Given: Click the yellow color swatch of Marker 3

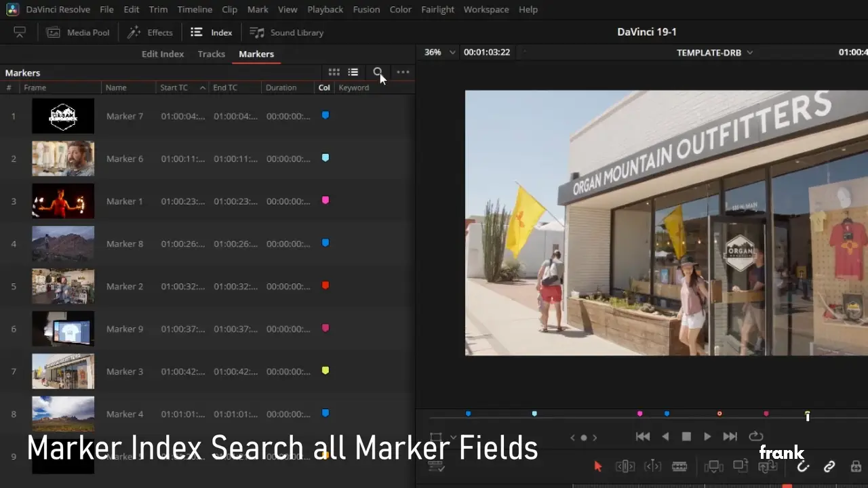Looking at the screenshot, I should coord(325,371).
